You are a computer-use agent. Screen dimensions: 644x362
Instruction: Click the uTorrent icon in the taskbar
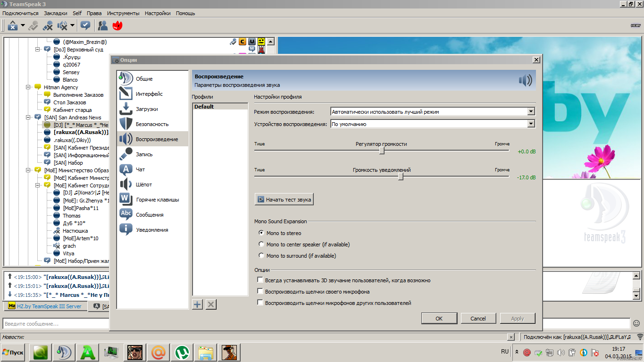click(182, 352)
